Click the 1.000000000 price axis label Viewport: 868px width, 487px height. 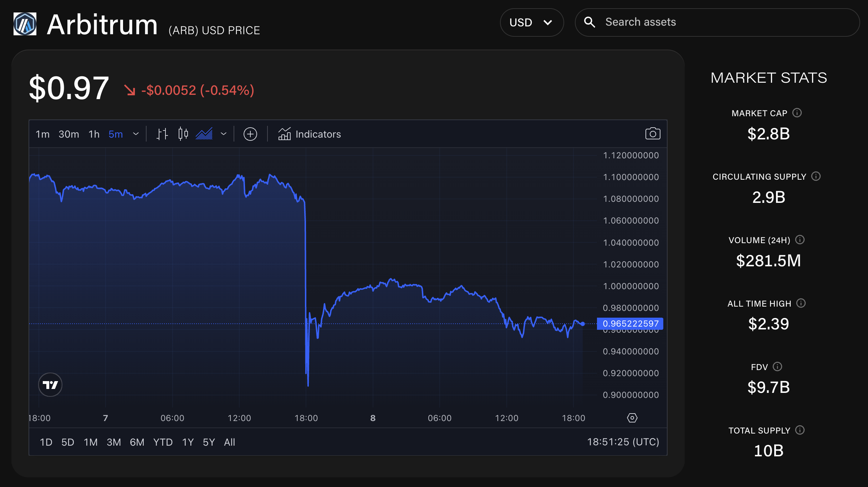pyautogui.click(x=631, y=286)
